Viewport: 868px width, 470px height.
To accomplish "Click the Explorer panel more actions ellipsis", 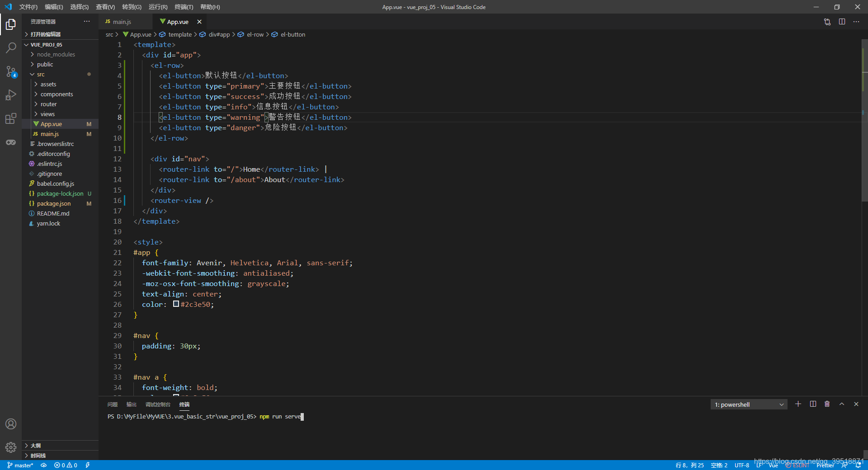I will coord(87,21).
